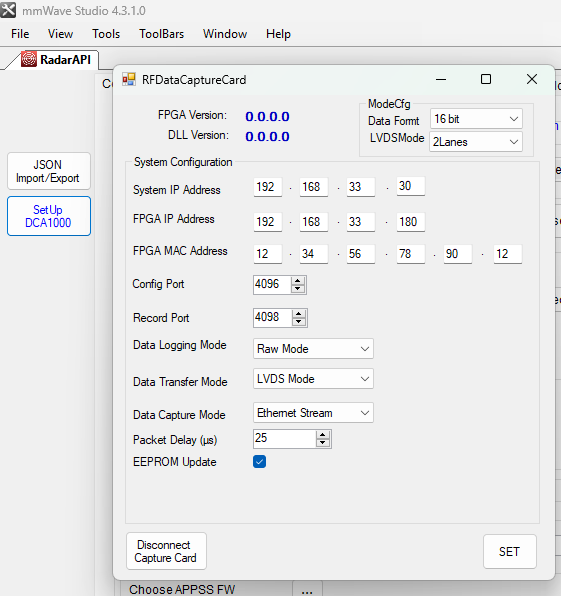Click the FPGA MAC Address field showing 78
561x596 pixels.
click(410, 254)
